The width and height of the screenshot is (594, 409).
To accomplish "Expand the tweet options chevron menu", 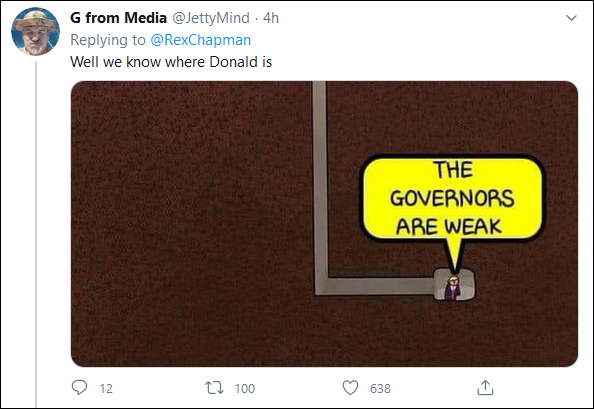I will [x=571, y=18].
